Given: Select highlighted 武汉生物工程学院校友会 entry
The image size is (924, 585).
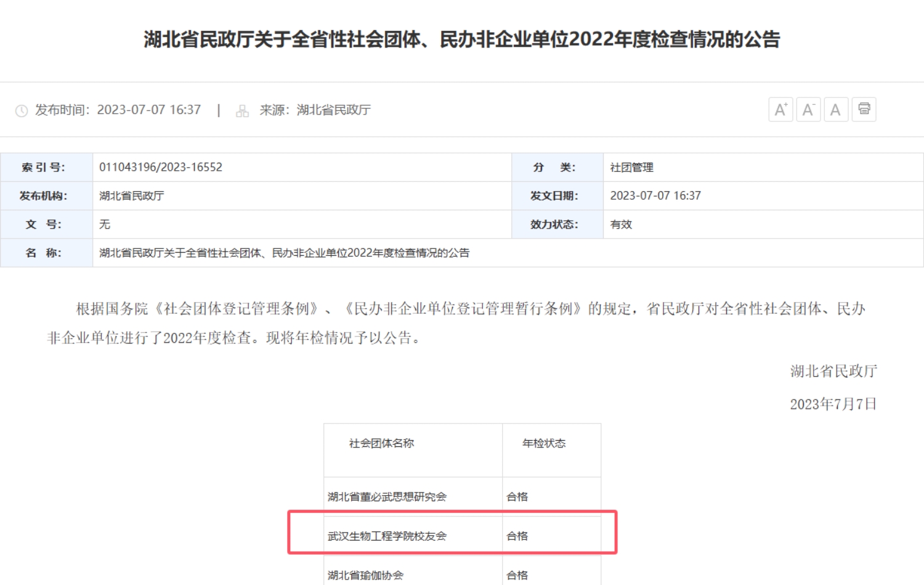Looking at the screenshot, I should click(387, 536).
